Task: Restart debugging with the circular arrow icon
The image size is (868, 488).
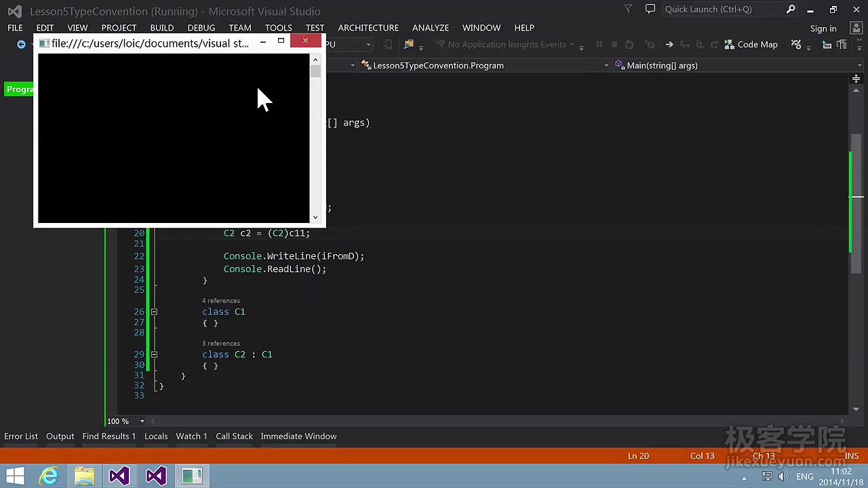Action: [629, 45]
